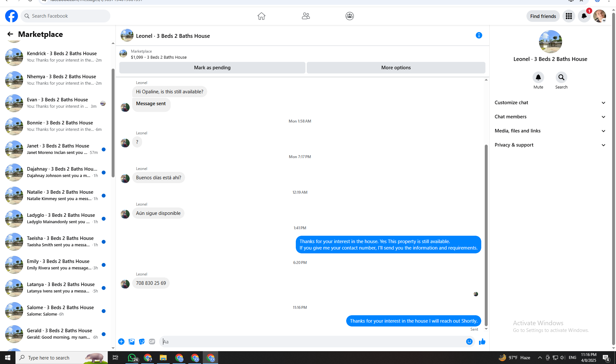
Task: Open Janet's 3 Beds 2 Baths conversation
Action: (x=58, y=149)
